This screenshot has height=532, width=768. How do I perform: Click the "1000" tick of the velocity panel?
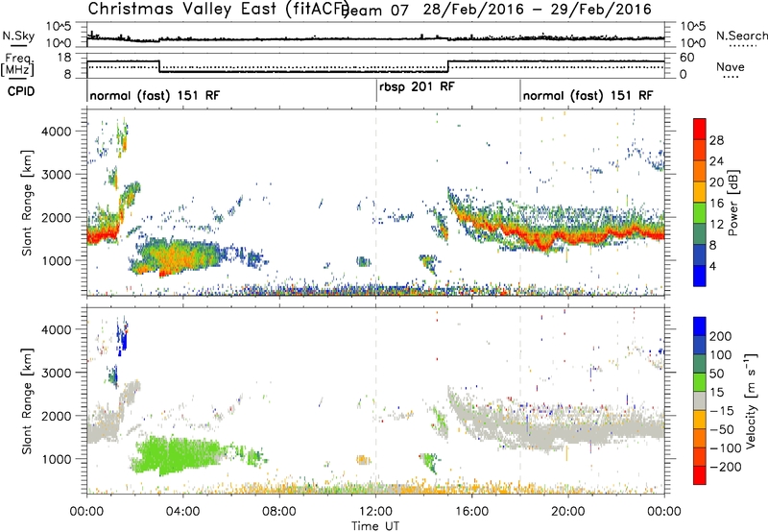[56, 459]
